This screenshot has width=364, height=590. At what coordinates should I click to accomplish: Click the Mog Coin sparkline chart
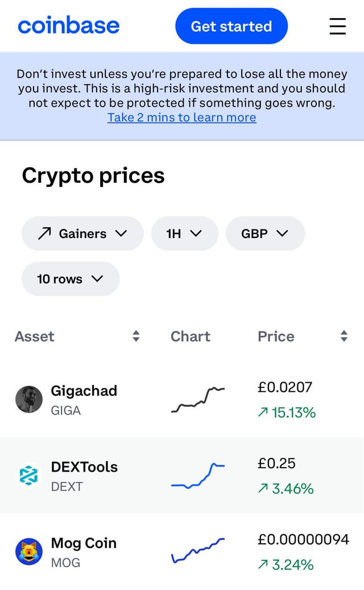coord(197,551)
